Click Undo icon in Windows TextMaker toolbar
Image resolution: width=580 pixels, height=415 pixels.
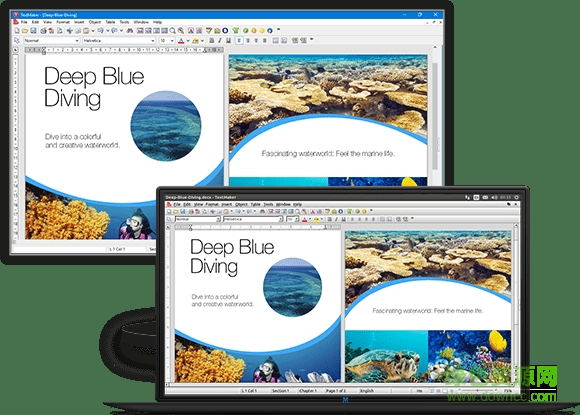pos(101,30)
